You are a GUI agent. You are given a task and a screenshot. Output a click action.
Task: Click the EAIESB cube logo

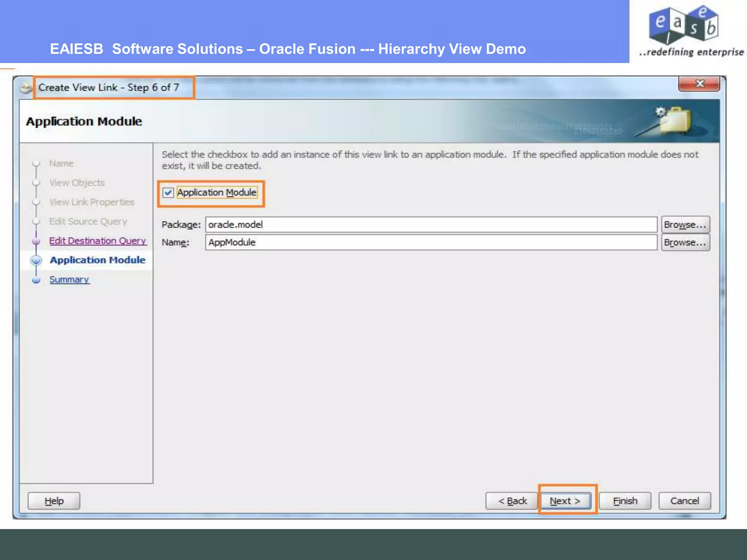[684, 25]
